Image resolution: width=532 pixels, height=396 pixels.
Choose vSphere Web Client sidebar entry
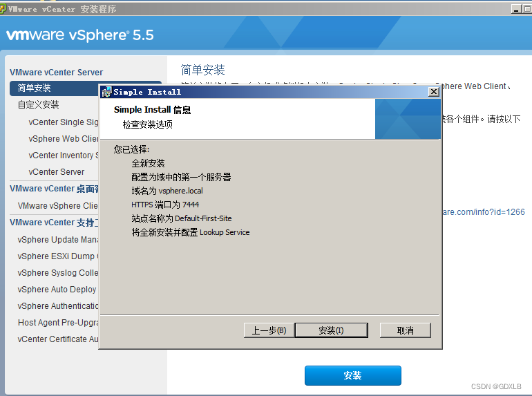pyautogui.click(x=64, y=139)
